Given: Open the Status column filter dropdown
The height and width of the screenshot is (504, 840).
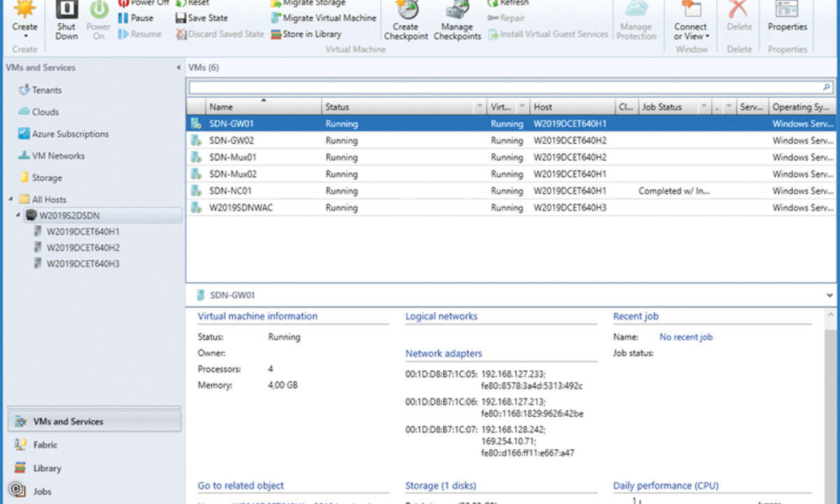Looking at the screenshot, I should 479,107.
